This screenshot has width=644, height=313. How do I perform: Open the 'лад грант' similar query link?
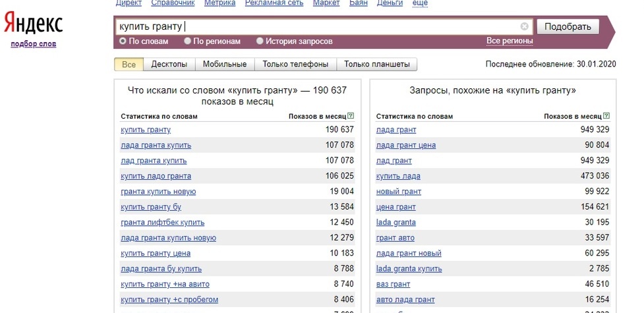tap(394, 161)
